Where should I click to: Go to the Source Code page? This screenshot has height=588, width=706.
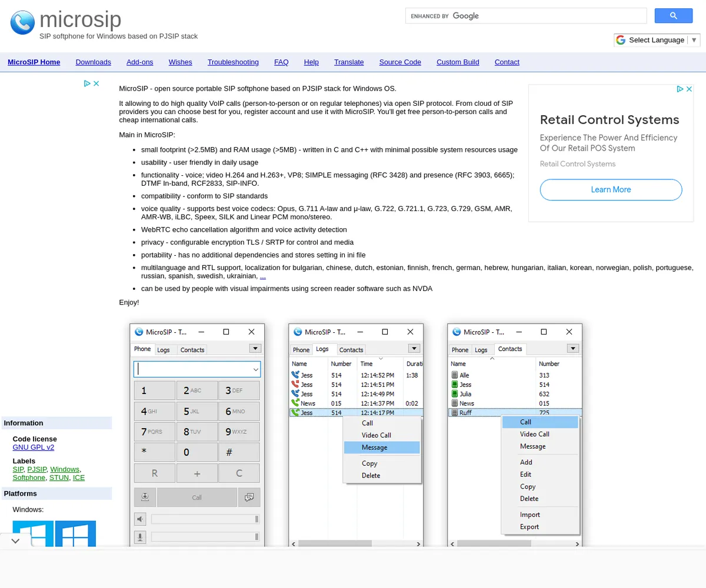[400, 62]
